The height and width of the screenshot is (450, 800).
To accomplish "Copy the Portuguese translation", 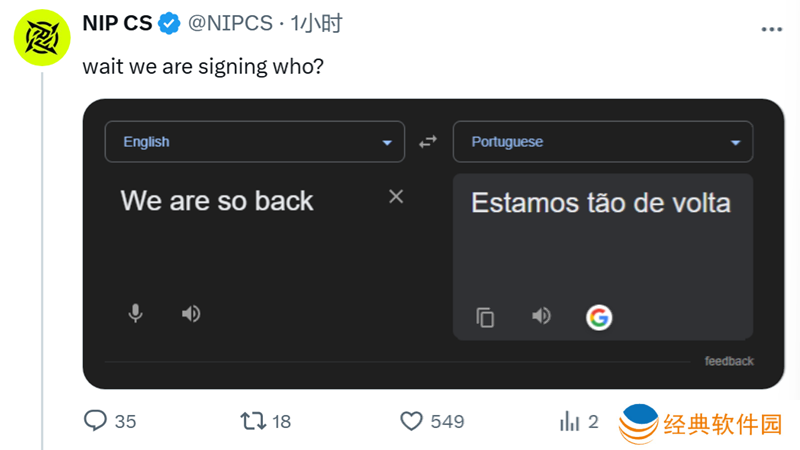I will coord(485,317).
